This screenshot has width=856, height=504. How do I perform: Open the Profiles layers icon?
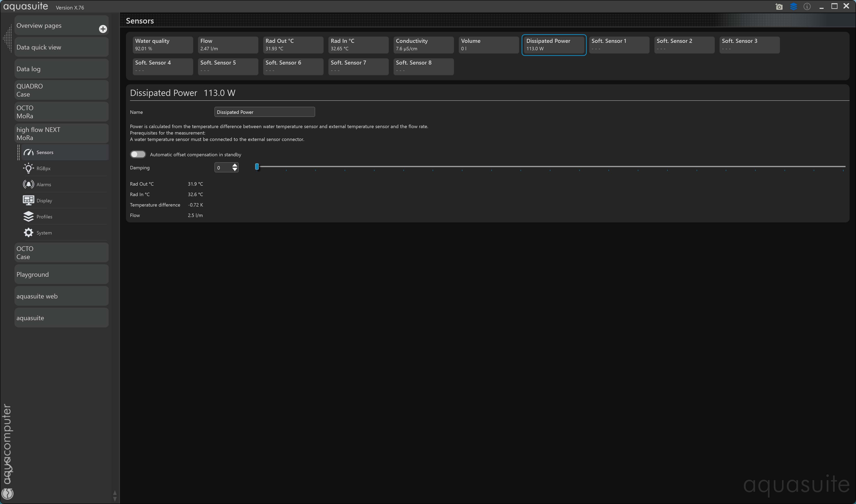tap(28, 216)
